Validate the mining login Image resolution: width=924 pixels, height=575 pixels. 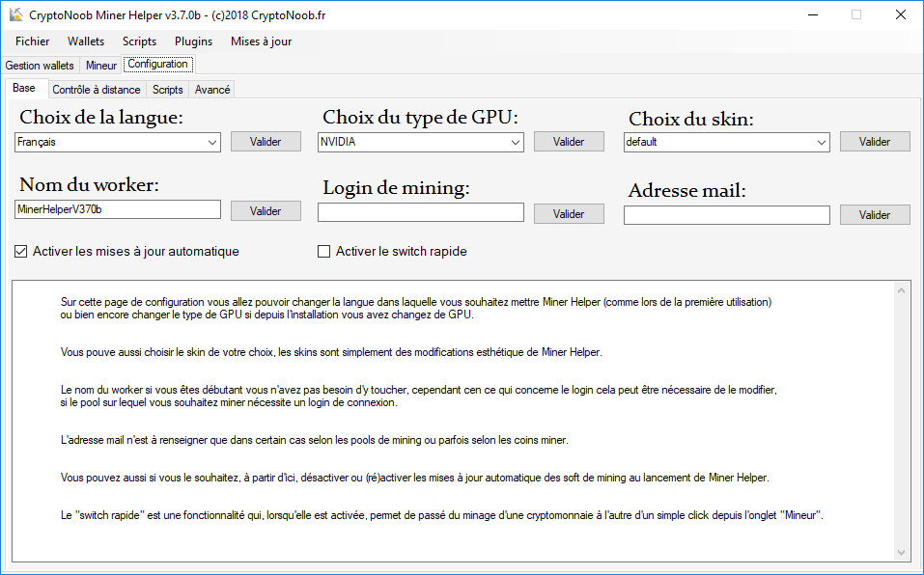pos(569,214)
